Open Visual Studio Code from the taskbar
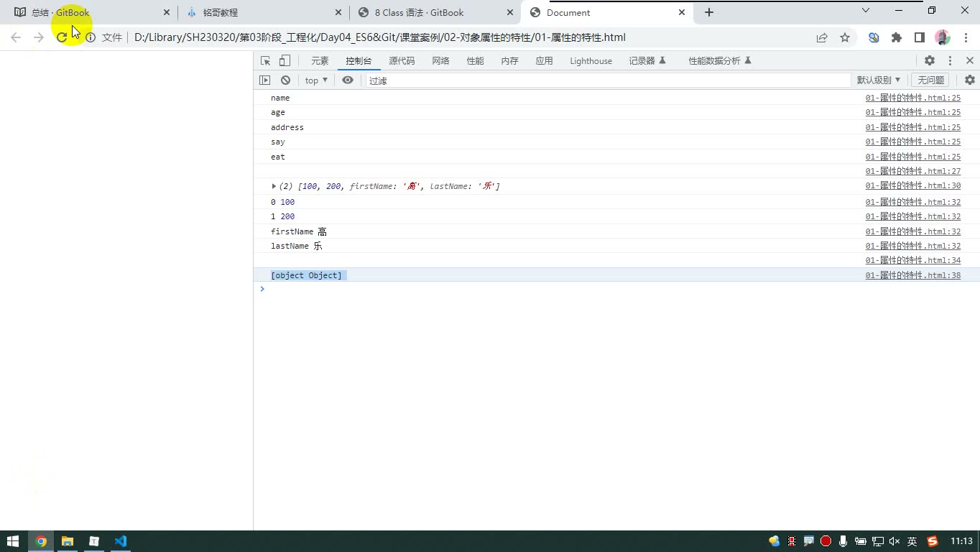Viewport: 980px width, 552px height. coord(120,541)
